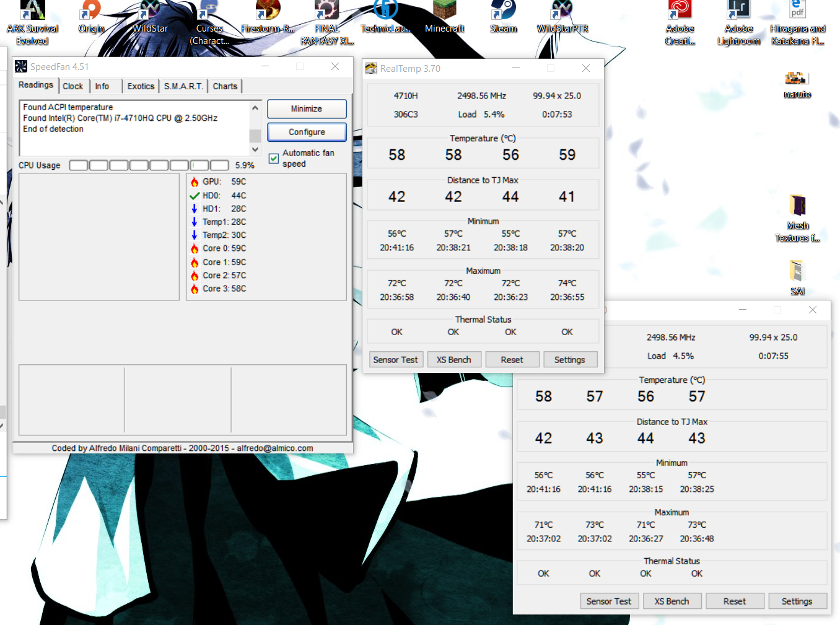Open Settings in the back RealTemp window
This screenshot has height=625, width=840.
(797, 601)
